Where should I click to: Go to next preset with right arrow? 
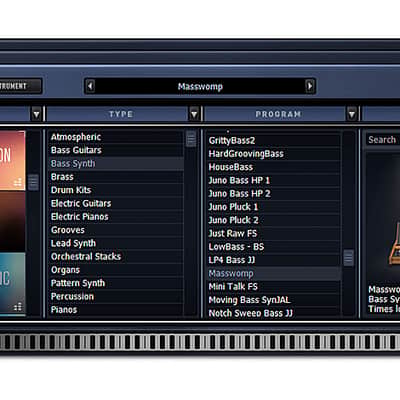tap(310, 86)
